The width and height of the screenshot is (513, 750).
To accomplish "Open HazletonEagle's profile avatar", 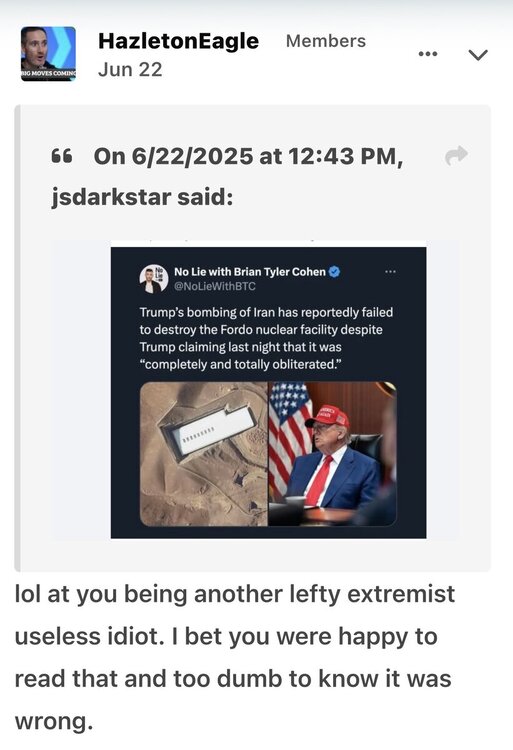I will tap(48, 54).
